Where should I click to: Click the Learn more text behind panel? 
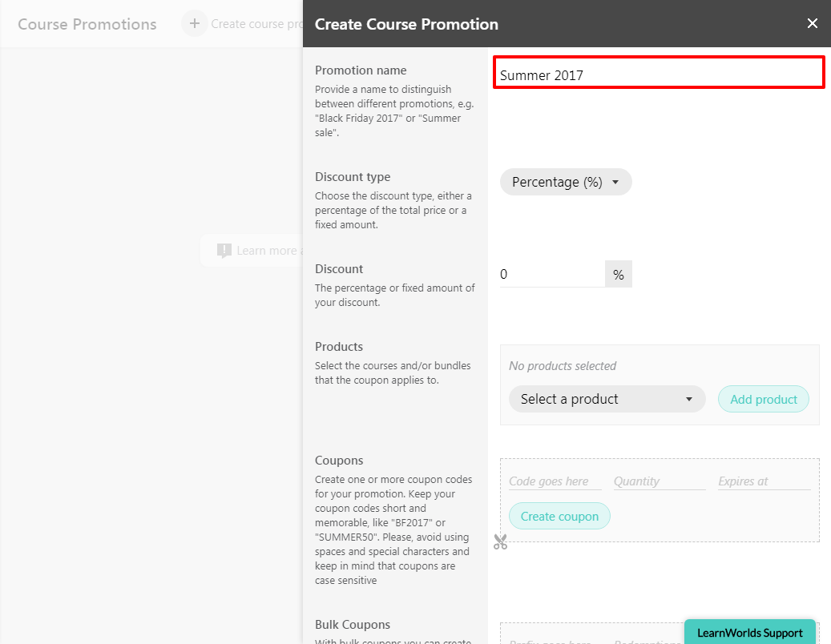pyautogui.click(x=269, y=251)
